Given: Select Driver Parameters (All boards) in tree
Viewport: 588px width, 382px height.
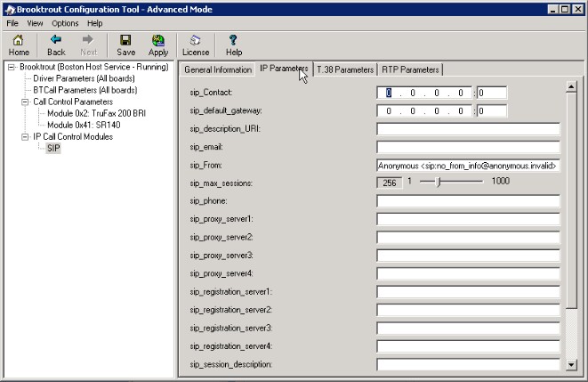Looking at the screenshot, I should pos(84,78).
